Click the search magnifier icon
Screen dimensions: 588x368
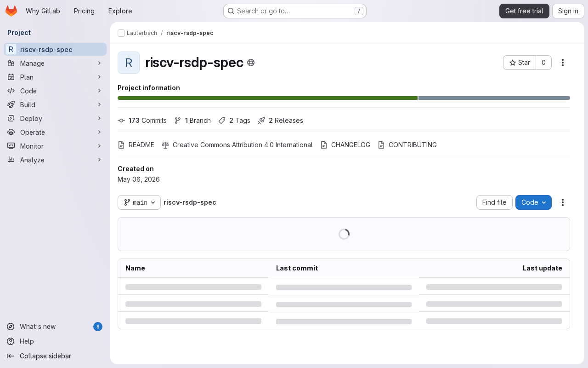231,11
